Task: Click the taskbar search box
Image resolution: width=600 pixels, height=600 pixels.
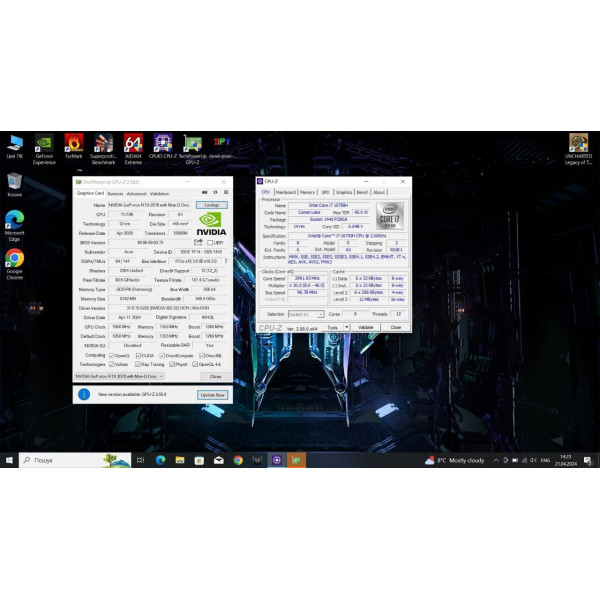Action: pos(75,460)
